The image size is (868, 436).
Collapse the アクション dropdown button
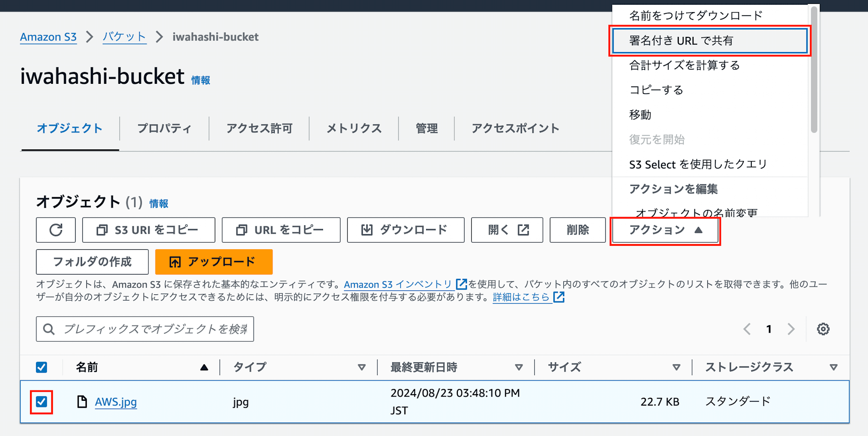(665, 230)
